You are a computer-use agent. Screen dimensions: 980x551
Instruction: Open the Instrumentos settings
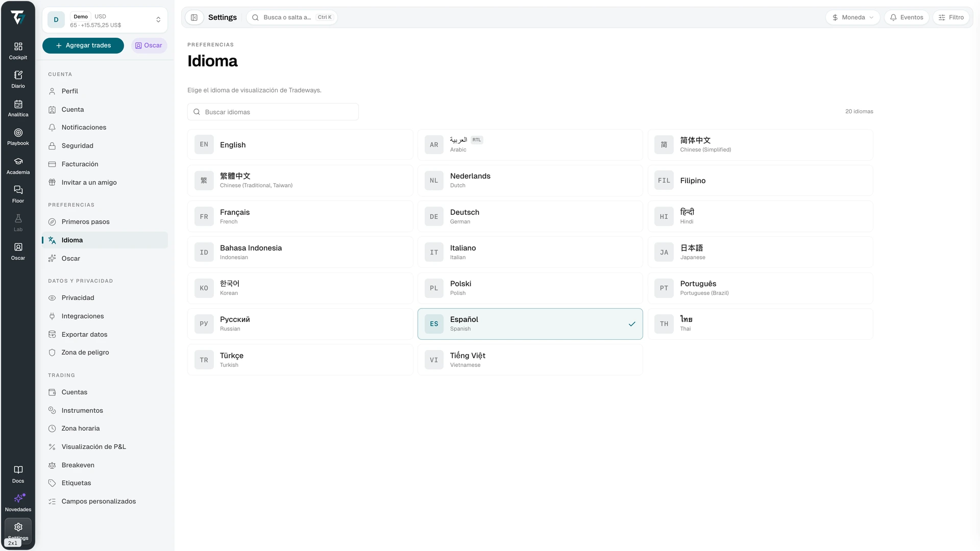105,411
